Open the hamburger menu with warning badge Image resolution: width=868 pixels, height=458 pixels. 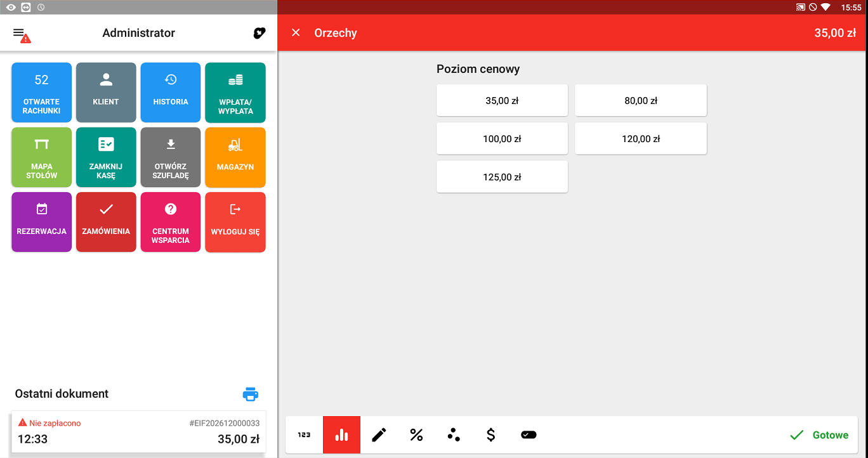[21, 34]
